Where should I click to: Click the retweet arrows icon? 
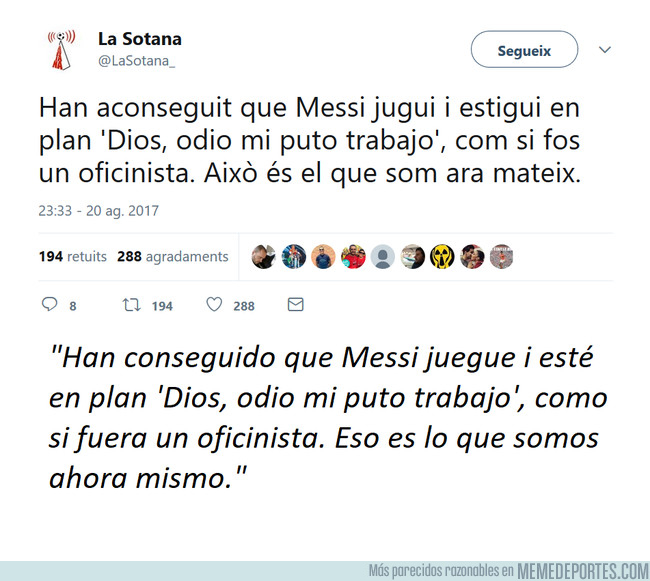pos(131,305)
